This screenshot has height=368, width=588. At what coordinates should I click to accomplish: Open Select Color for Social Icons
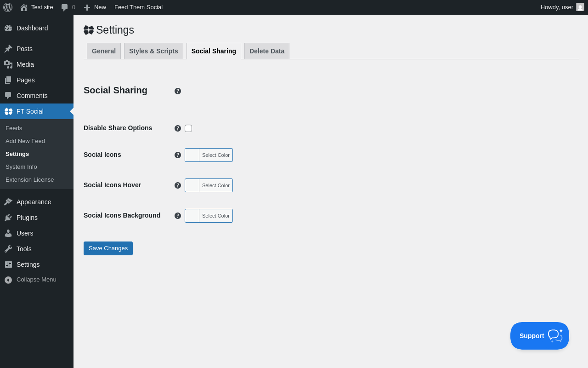pyautogui.click(x=215, y=155)
